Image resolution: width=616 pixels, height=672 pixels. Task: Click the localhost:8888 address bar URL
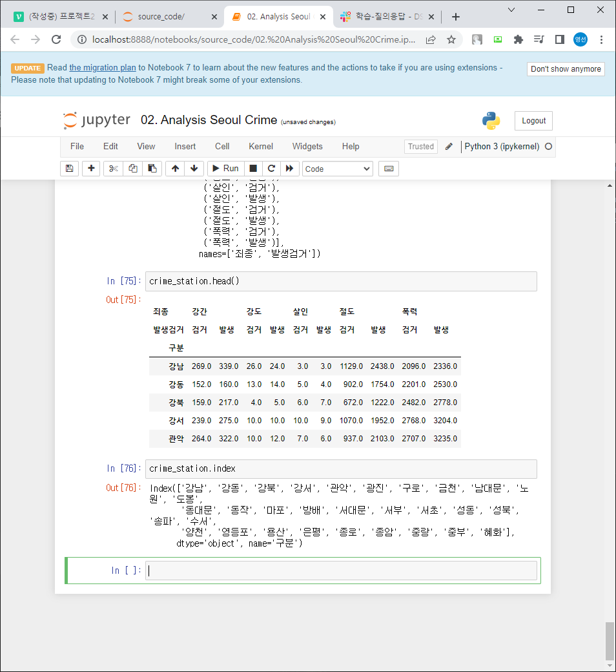tap(254, 39)
